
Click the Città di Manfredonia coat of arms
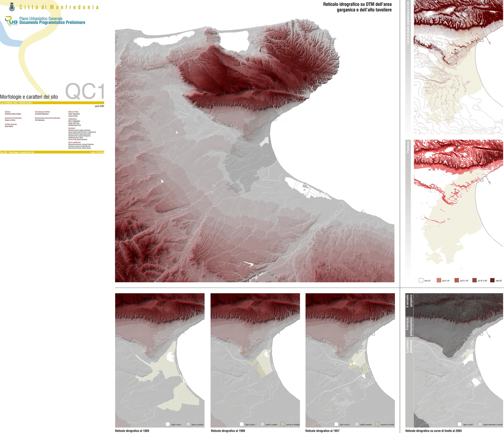click(x=12, y=7)
